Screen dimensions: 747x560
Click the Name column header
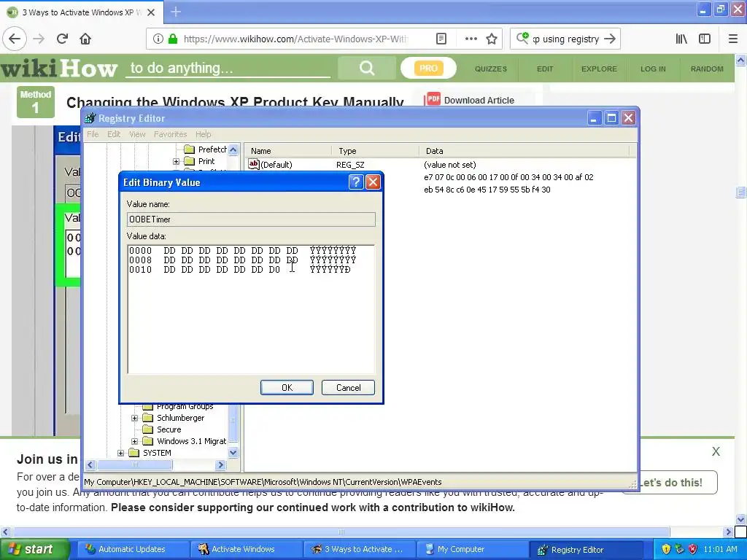click(x=287, y=151)
